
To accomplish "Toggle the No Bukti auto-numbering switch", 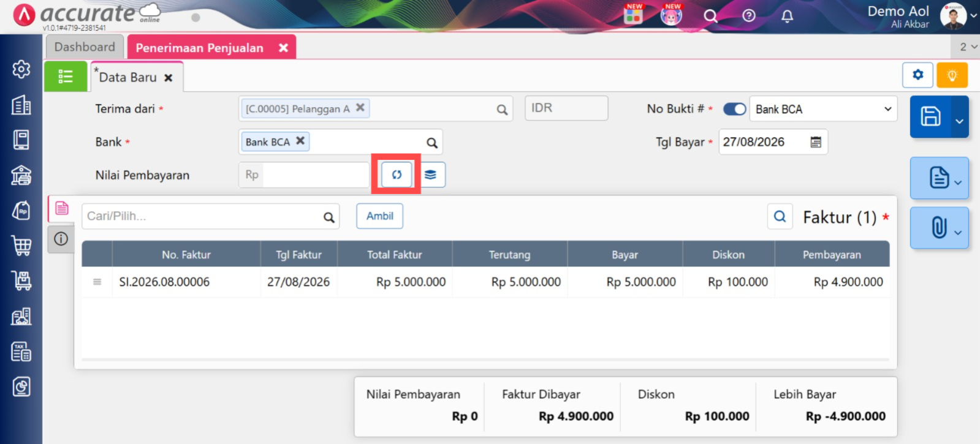I will pyautogui.click(x=734, y=109).
